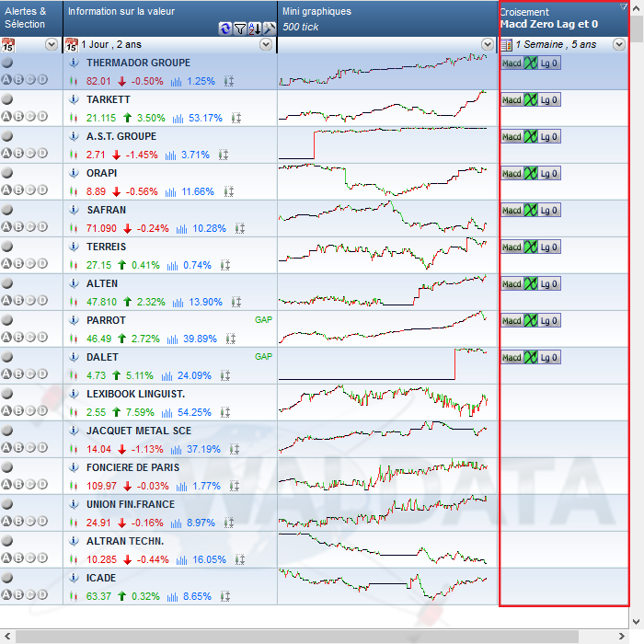Open THERMADOR GROUPE stock name
Screen dimensions: 644x644
coord(138,63)
